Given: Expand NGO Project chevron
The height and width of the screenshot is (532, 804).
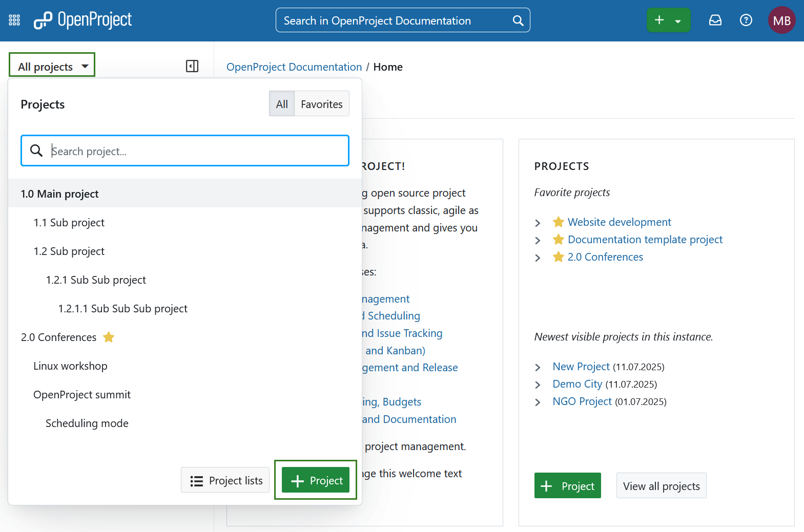Looking at the screenshot, I should 538,402.
